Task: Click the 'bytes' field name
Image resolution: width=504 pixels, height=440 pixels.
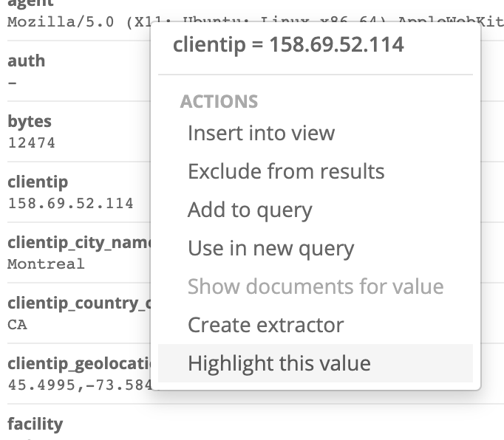Action: pyautogui.click(x=30, y=122)
